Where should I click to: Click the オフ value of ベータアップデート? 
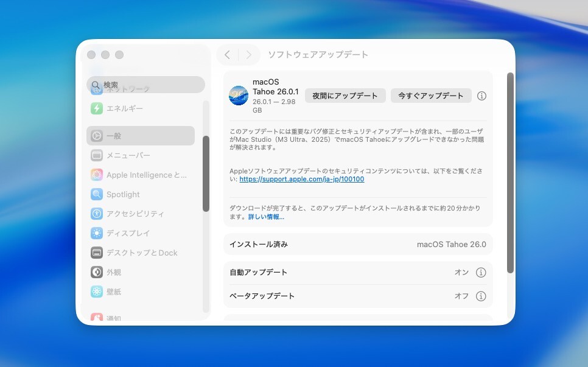coord(461,296)
